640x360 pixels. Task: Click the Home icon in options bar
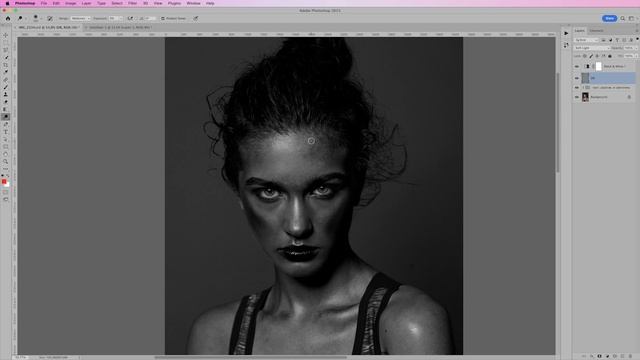[x=8, y=18]
